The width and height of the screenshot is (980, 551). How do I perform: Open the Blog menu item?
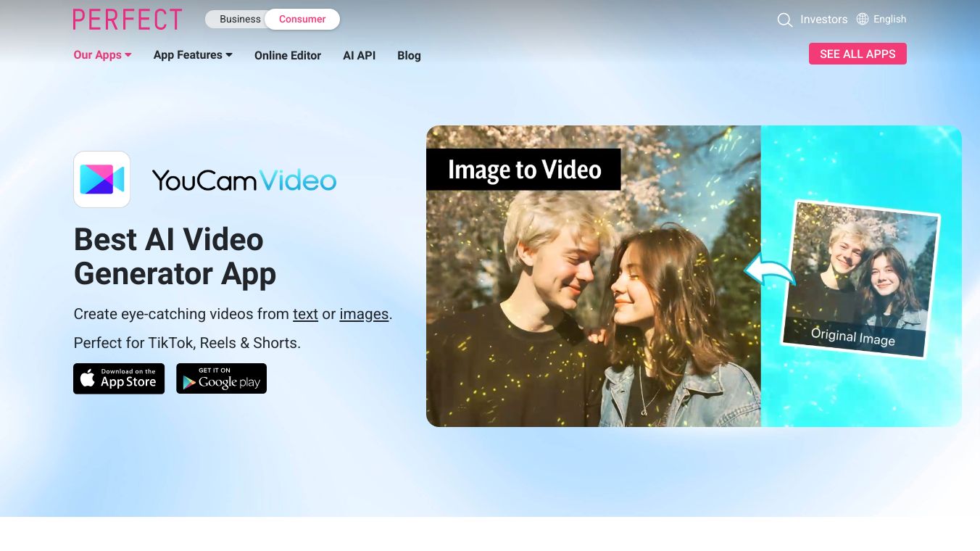point(409,55)
